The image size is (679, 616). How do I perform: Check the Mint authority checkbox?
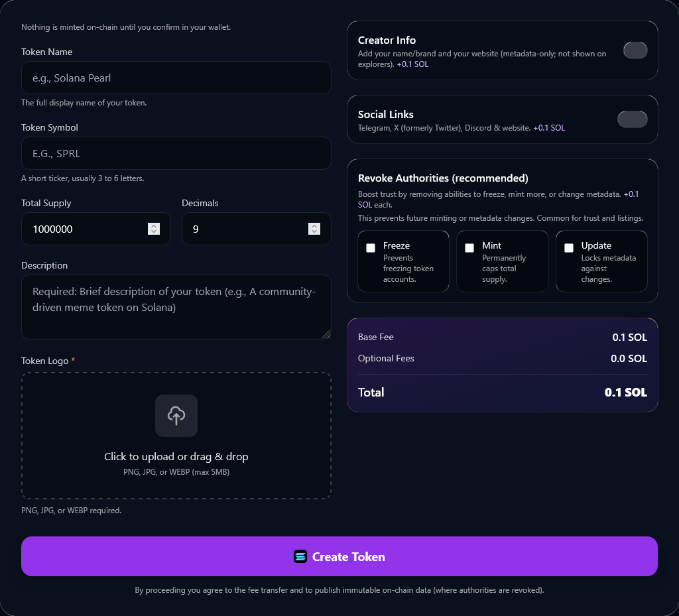[469, 247]
